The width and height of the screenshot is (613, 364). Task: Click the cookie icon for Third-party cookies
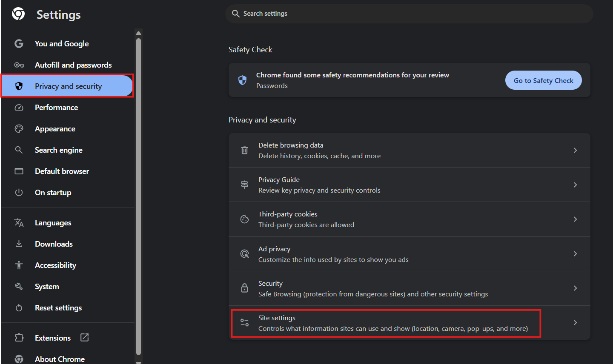pos(244,219)
